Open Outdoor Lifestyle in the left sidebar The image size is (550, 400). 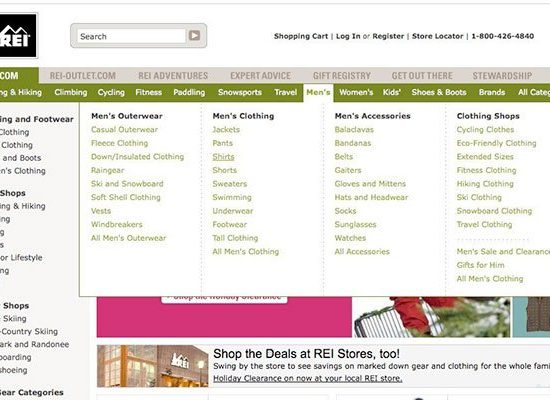(21, 258)
